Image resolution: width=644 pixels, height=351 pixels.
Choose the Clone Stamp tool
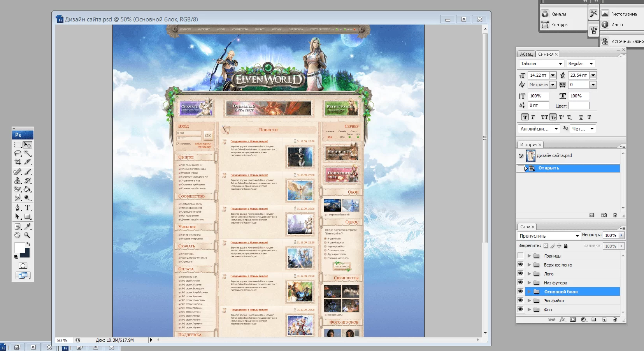click(18, 181)
